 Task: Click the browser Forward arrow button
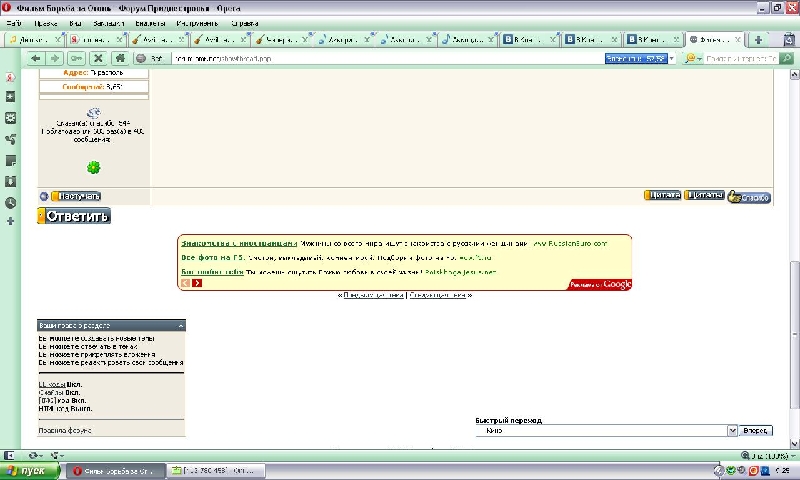tap(53, 59)
